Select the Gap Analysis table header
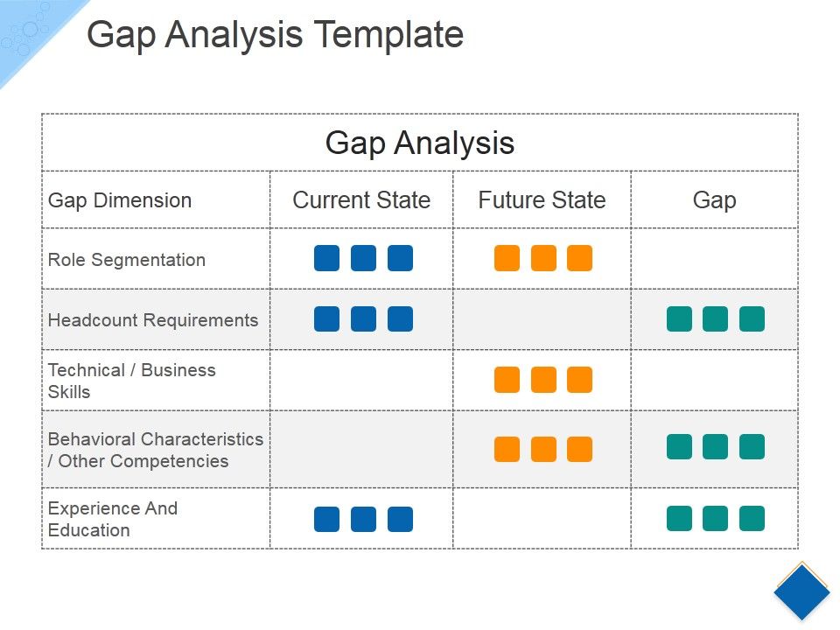 [x=420, y=143]
